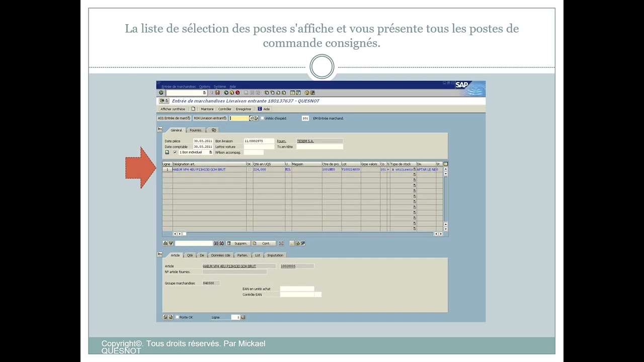Viewport: 644px width, 362px height.
Task: Select the Général header tab
Action: [x=176, y=130]
